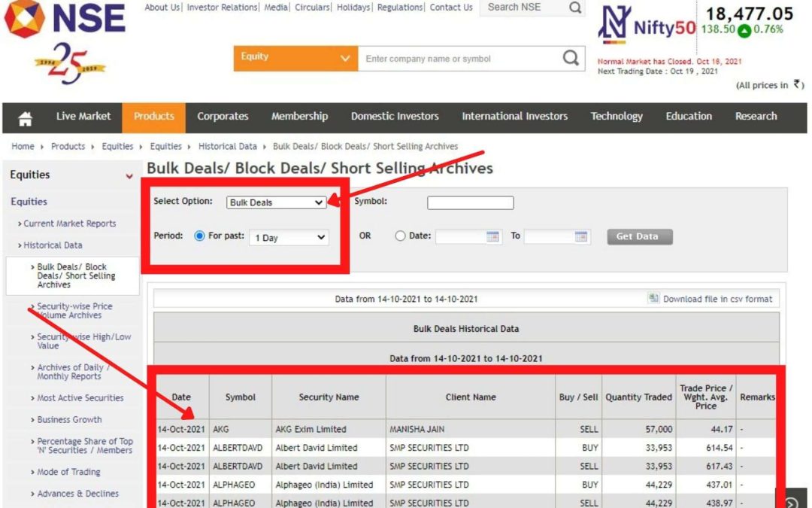This screenshot has height=508, width=812.
Task: Click the csv file download icon
Action: [x=653, y=298]
